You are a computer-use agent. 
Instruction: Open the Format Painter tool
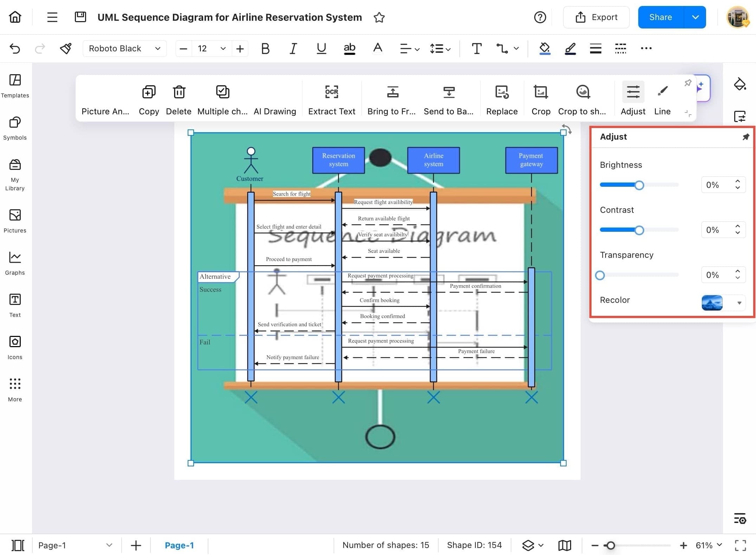click(x=66, y=49)
